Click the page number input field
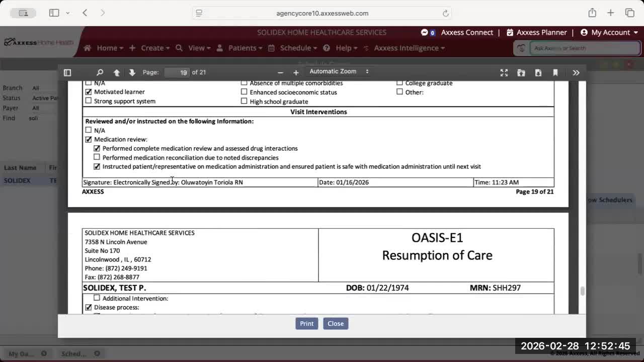This screenshot has width=644, height=362. pos(177,72)
